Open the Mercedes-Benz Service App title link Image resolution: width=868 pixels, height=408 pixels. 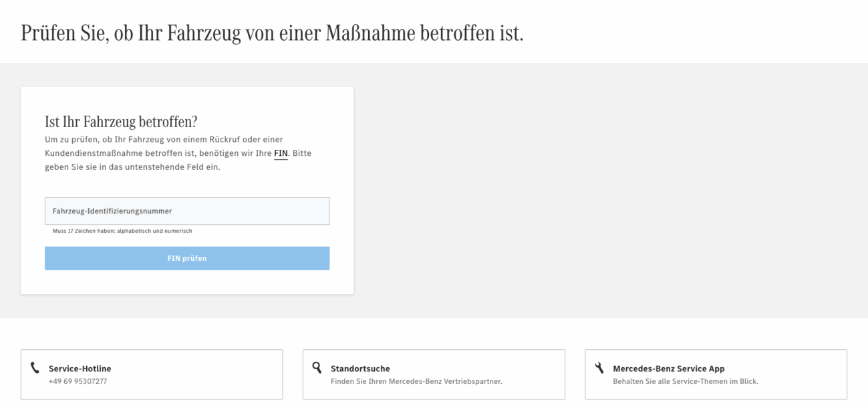[669, 369]
